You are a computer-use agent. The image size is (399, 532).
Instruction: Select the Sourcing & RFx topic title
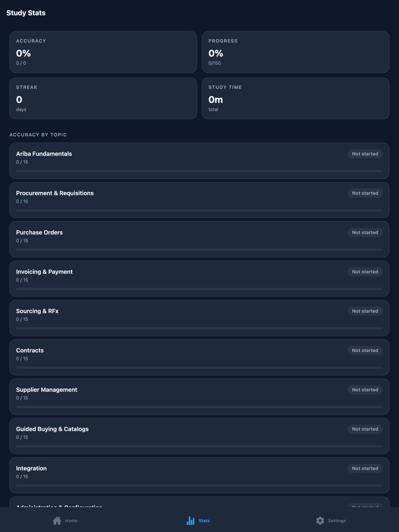[x=37, y=311]
